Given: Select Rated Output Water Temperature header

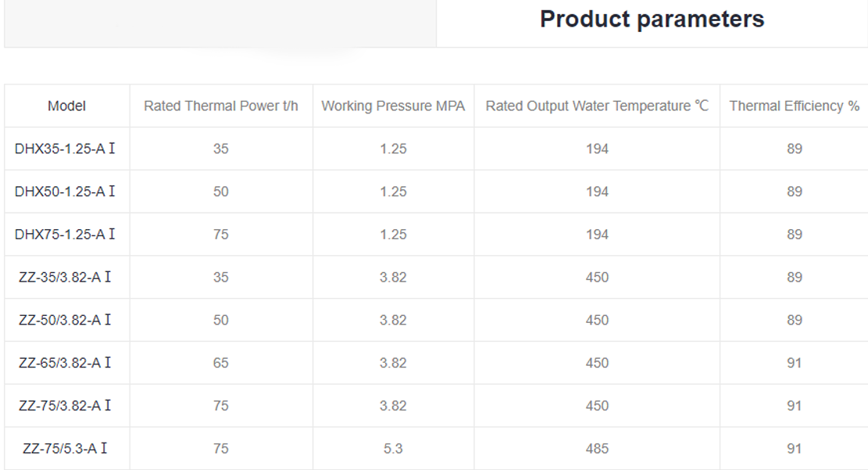Looking at the screenshot, I should click(597, 106).
